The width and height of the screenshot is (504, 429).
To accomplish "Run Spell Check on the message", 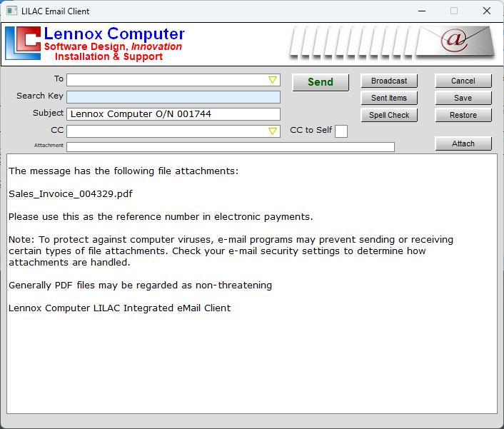I will (389, 115).
